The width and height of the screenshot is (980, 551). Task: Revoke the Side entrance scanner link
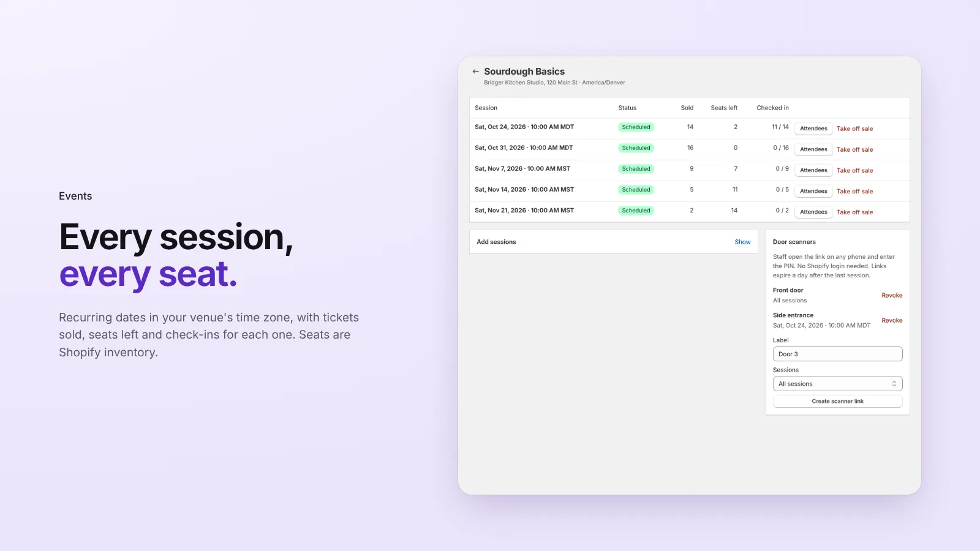(x=892, y=320)
